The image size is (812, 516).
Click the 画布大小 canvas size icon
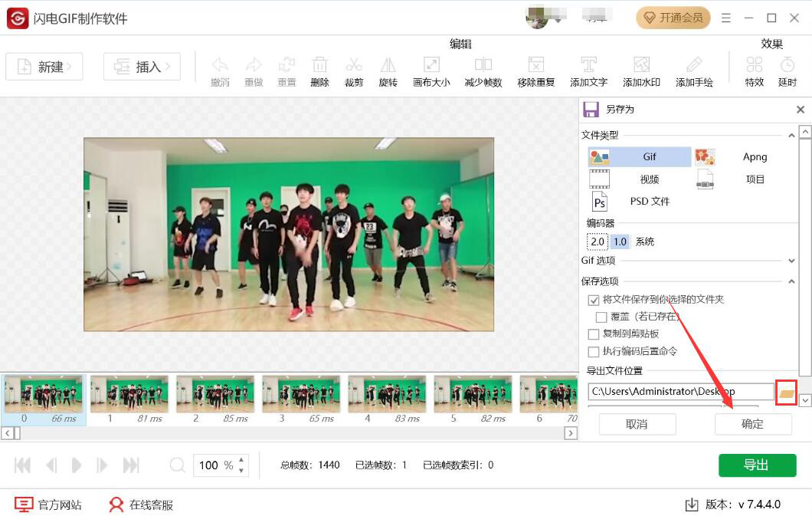(431, 66)
